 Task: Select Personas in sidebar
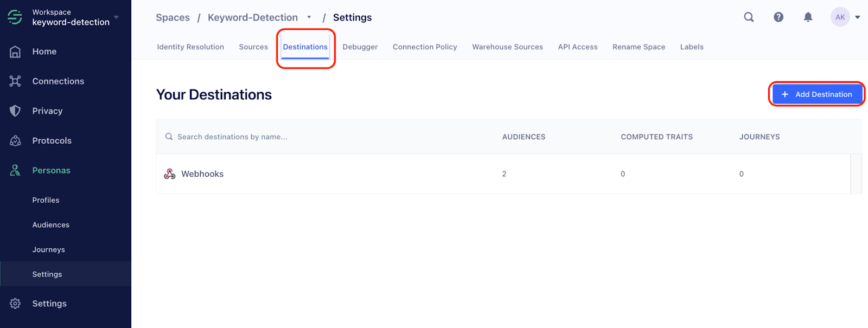pyautogui.click(x=51, y=170)
